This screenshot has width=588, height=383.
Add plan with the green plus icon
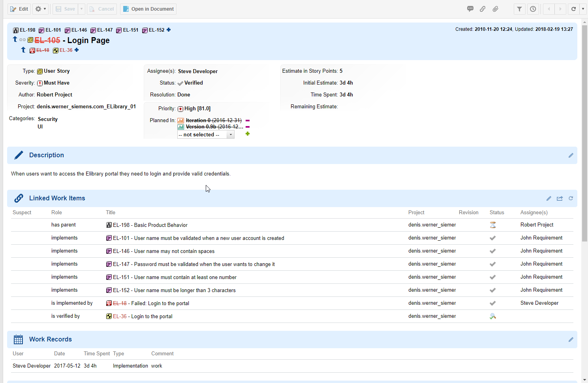[248, 134]
